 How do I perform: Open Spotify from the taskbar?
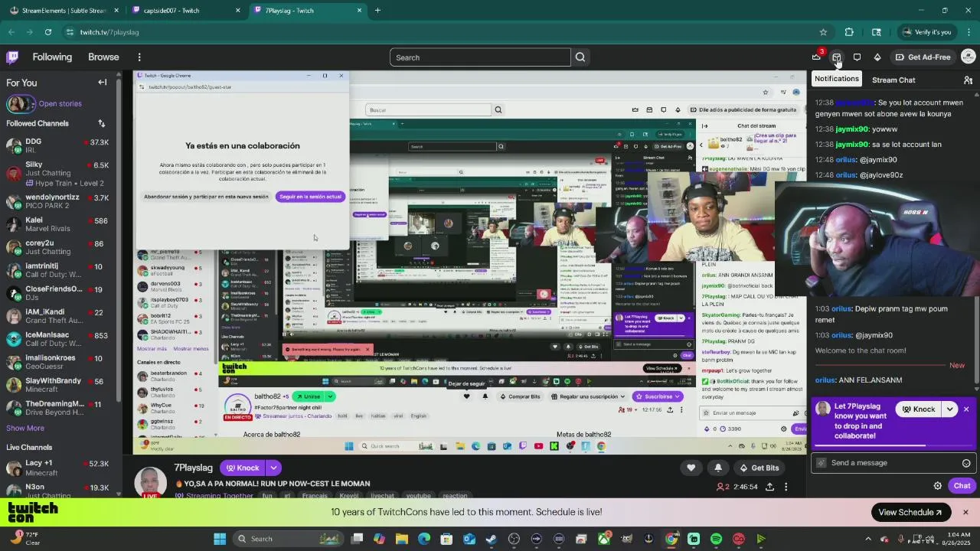(716, 539)
